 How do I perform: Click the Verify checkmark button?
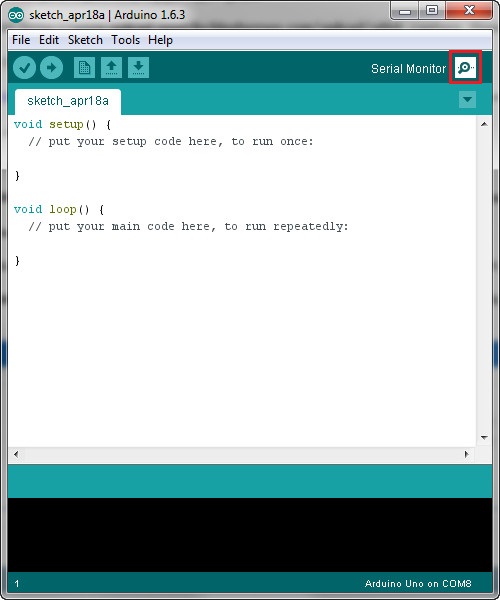[x=24, y=68]
